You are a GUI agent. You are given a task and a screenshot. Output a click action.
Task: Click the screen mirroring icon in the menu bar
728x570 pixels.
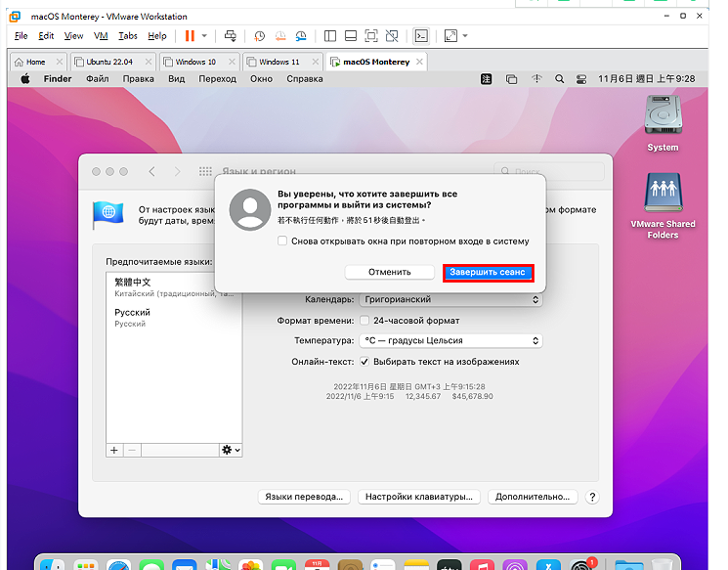click(511, 79)
